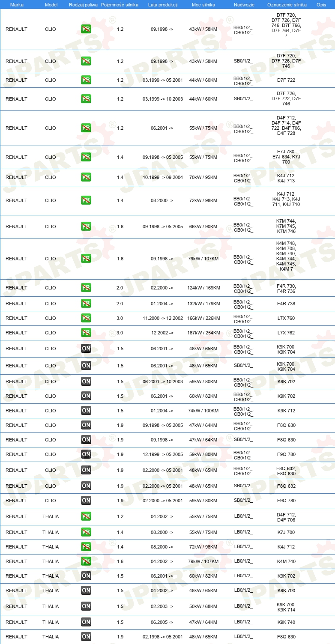The image size is (335, 644).
Task: Select the 50kW / 68KM power cell
Action: tap(203, 606)
